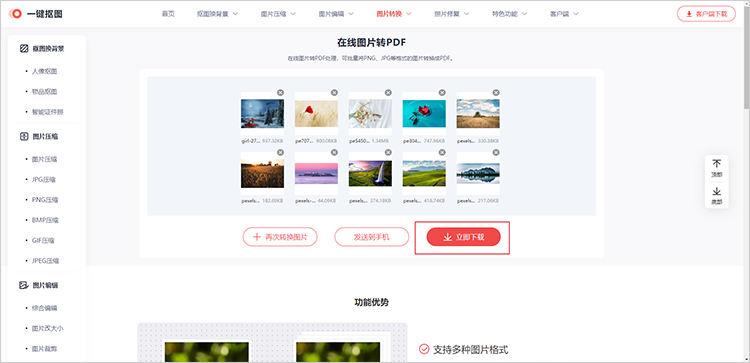Image resolution: width=750 pixels, height=363 pixels.
Task: Select the pink purple sky thumbnail
Action: coord(316,174)
